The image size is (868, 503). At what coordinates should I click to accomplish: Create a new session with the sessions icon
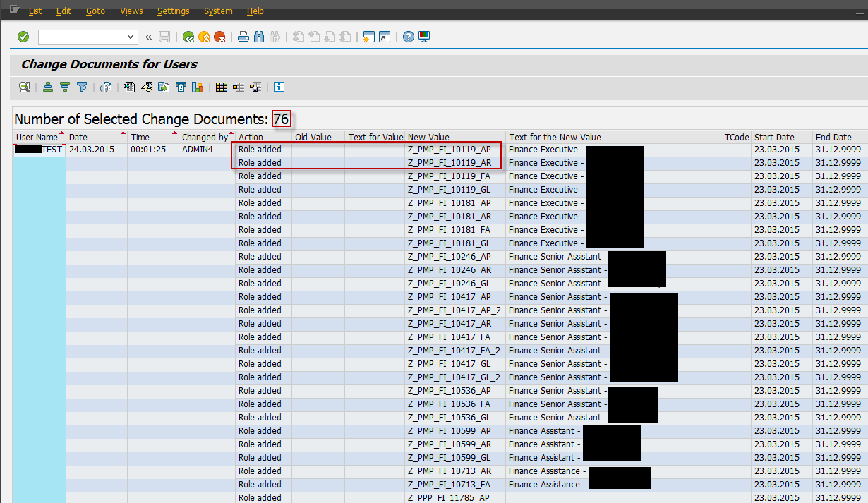368,36
